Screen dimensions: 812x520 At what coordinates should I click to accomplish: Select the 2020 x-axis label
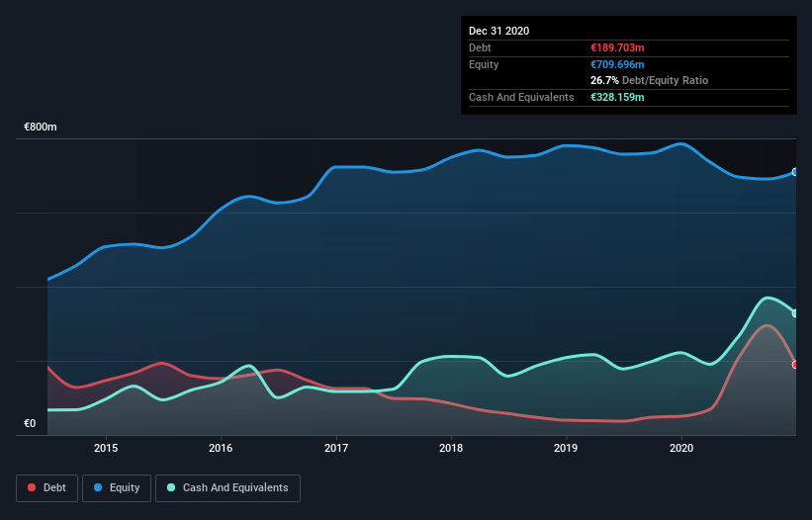(681, 448)
